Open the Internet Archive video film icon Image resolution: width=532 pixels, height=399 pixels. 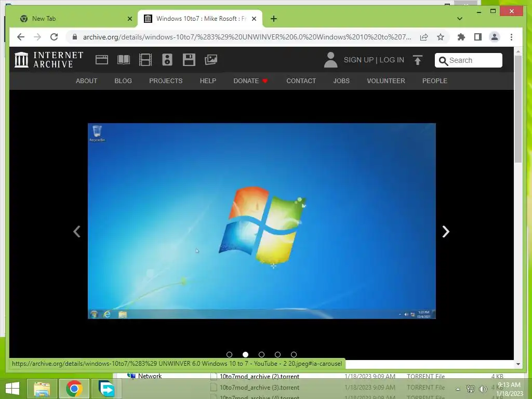click(x=145, y=60)
